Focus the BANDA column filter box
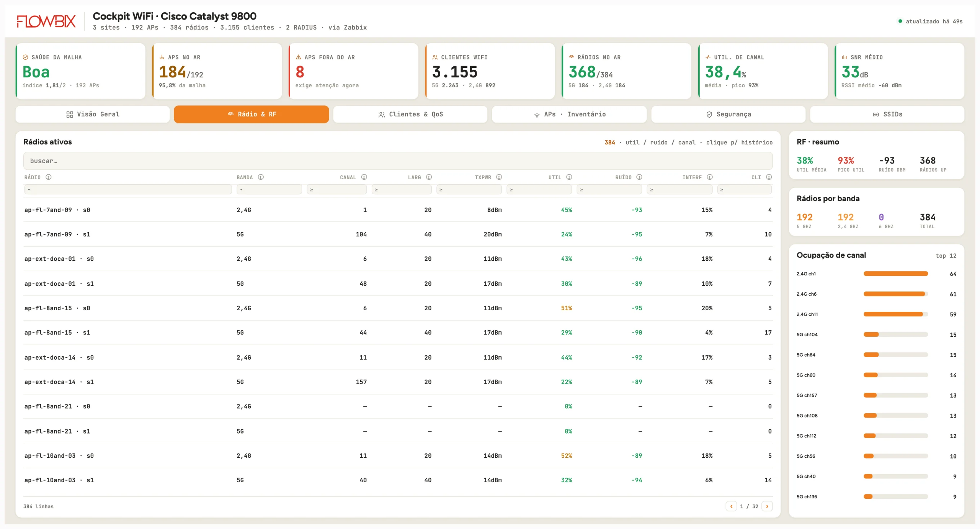The width and height of the screenshot is (980, 529). point(269,189)
